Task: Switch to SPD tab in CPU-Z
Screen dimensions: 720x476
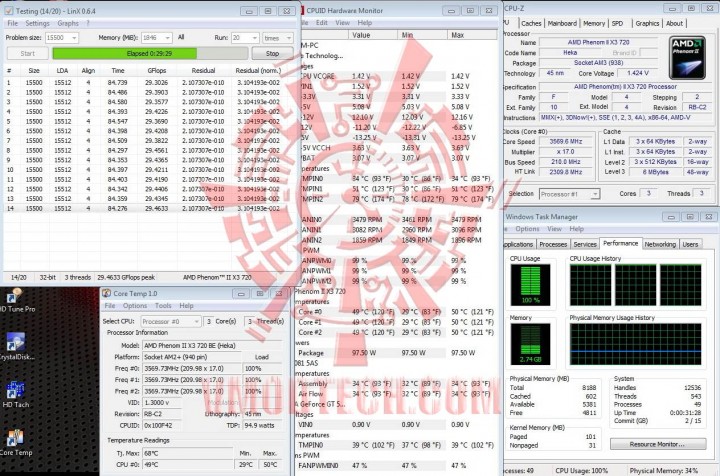Action: 618,23
